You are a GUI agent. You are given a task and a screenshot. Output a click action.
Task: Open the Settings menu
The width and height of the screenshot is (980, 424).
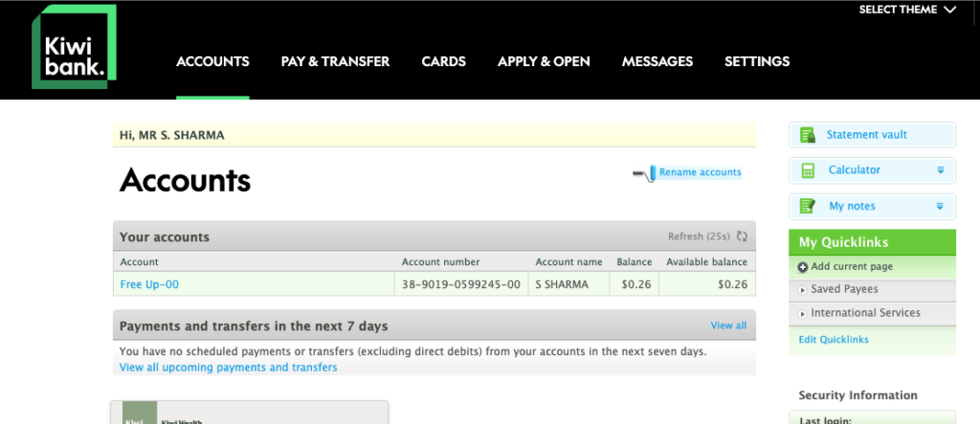pos(756,61)
